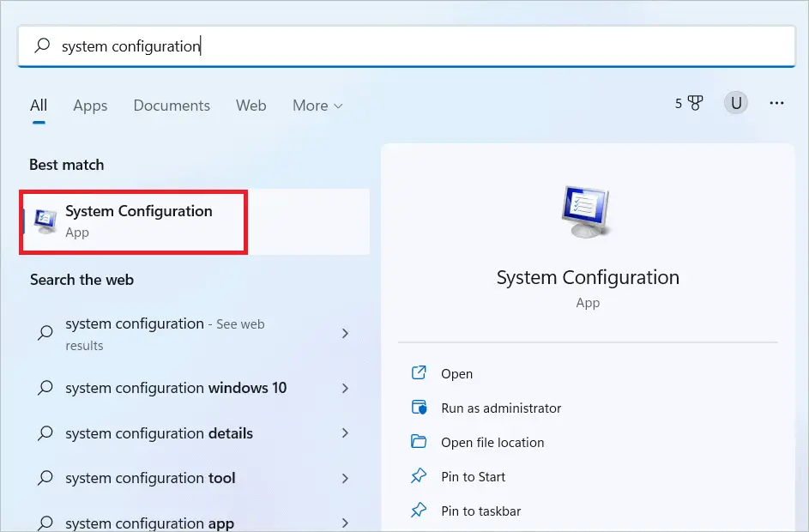Click arrow beside 'system configuration details'
The width and height of the screenshot is (809, 532).
click(345, 433)
